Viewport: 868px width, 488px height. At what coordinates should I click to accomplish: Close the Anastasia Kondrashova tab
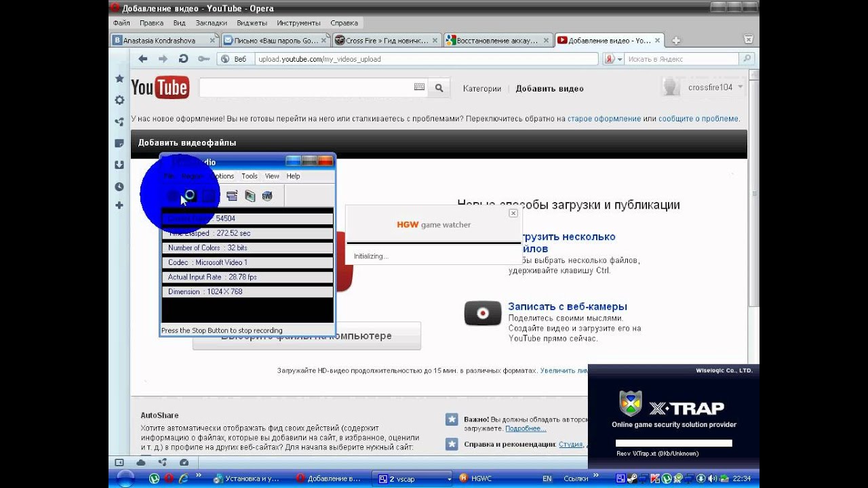pyautogui.click(x=212, y=41)
